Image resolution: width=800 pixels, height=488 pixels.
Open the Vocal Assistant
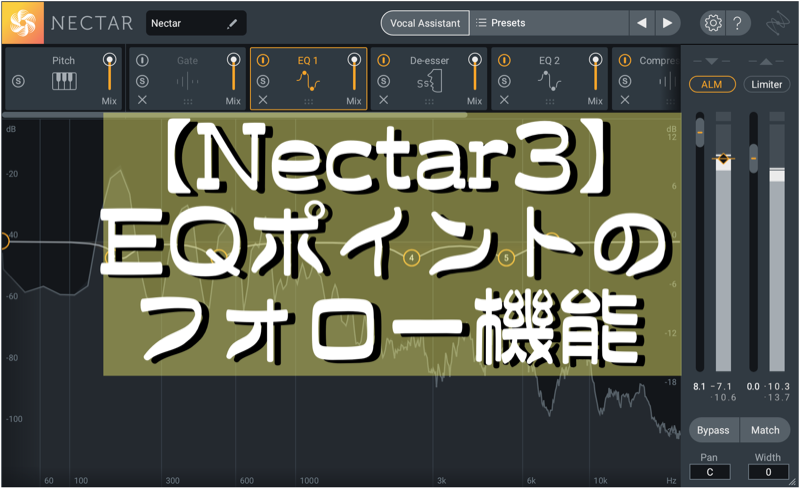[425, 23]
